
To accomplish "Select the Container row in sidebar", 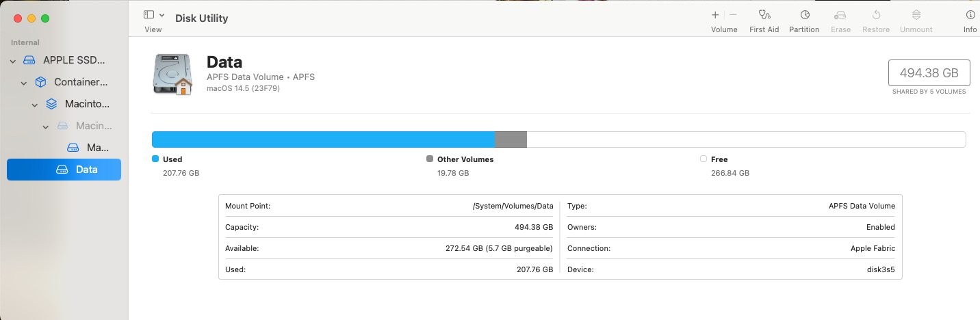I will click(x=64, y=82).
